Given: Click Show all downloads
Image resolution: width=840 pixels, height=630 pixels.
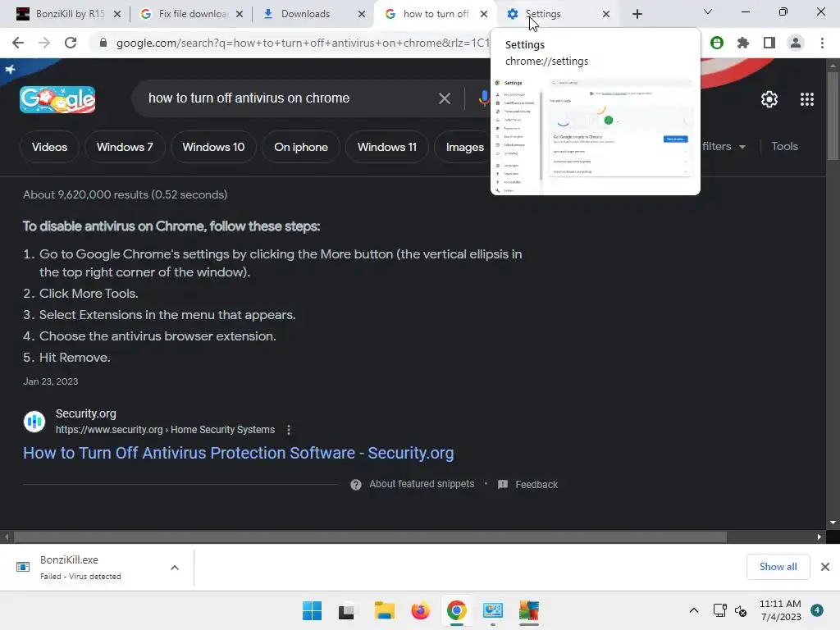Looking at the screenshot, I should point(778,567).
